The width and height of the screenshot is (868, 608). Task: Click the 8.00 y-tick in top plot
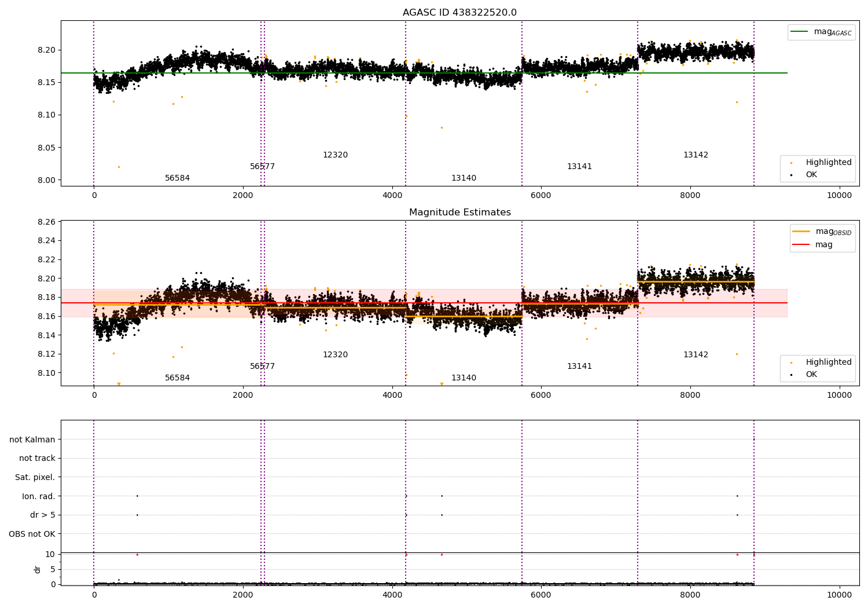[46, 180]
